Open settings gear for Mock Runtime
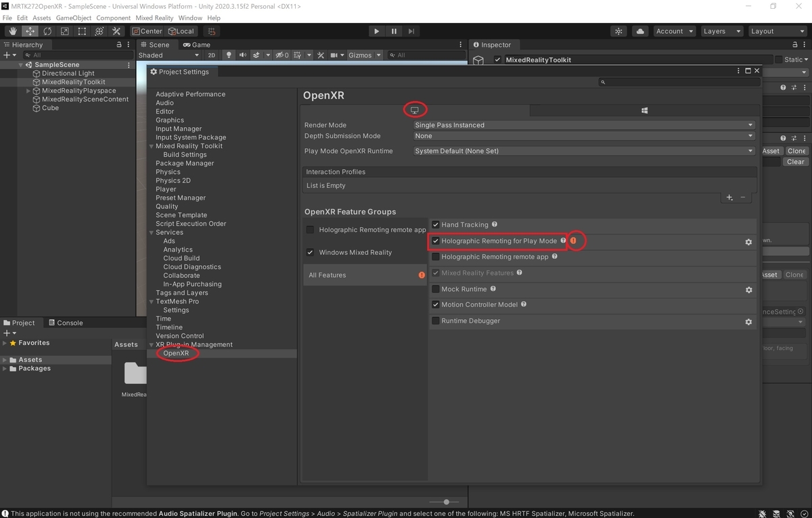The width and height of the screenshot is (812, 518). pos(748,289)
